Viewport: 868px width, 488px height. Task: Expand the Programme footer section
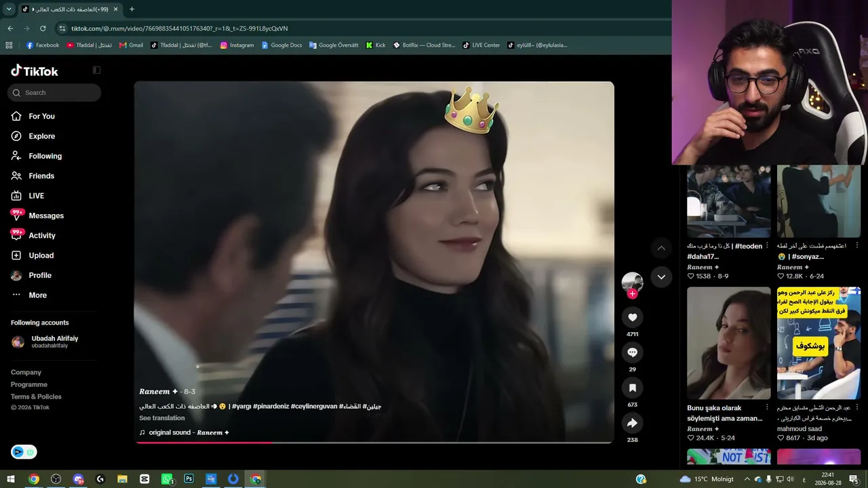click(29, 384)
